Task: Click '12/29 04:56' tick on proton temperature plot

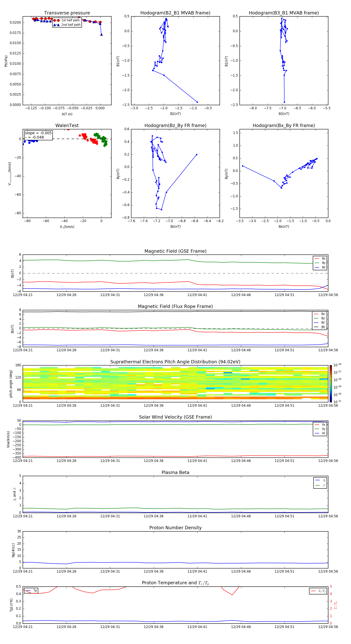Action: point(328,627)
